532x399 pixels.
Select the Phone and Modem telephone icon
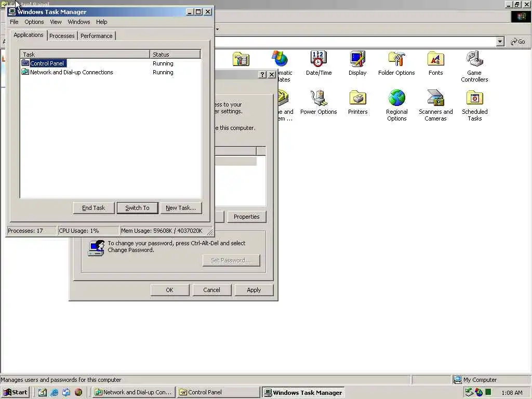coord(283,97)
